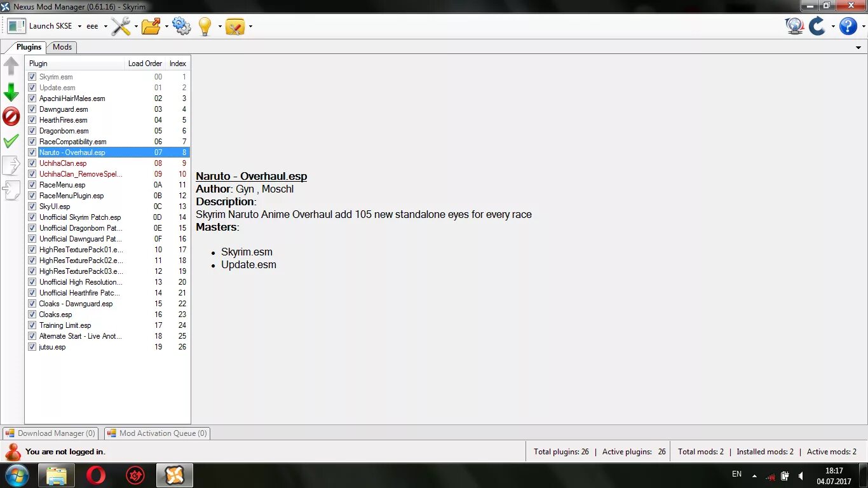Expand the refresh icon dropdown arrow
Screen dimensions: 868x488
(x=832, y=27)
